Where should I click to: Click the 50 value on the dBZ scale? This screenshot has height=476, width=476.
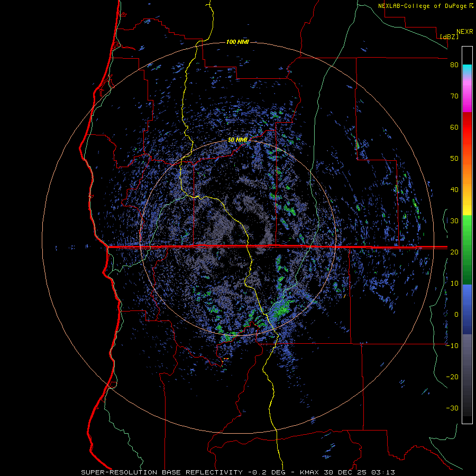coord(454,159)
